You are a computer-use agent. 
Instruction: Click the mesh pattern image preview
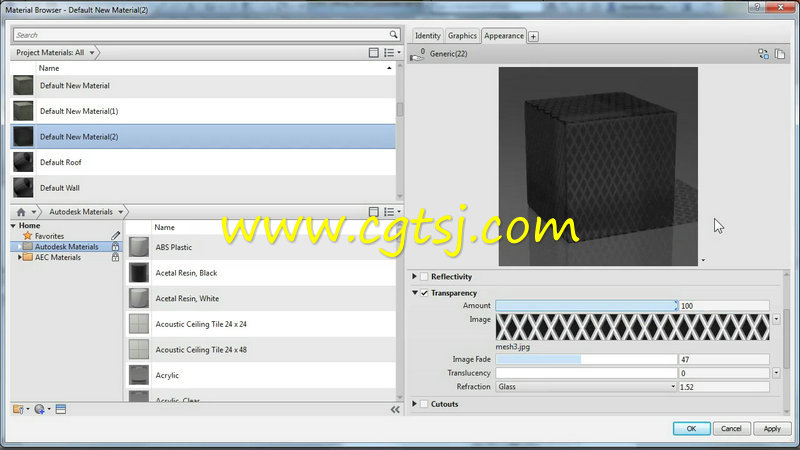coord(632,327)
